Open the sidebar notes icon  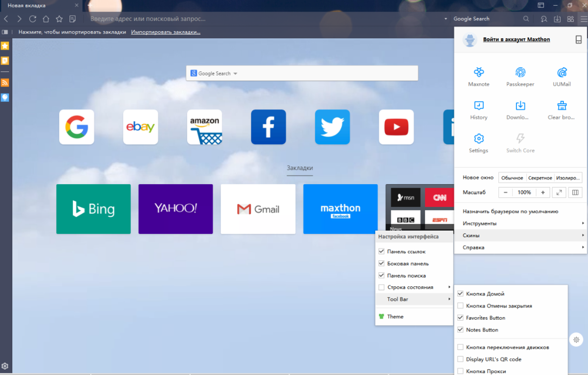point(5,61)
